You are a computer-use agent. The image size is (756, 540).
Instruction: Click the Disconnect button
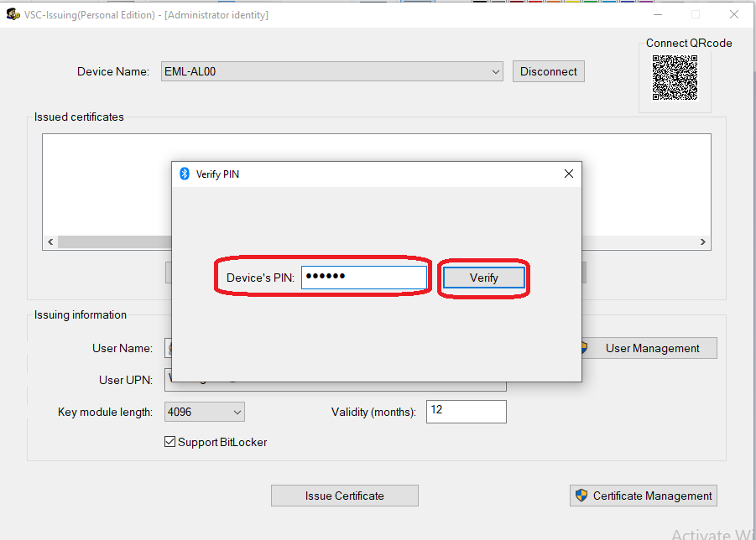548,72
